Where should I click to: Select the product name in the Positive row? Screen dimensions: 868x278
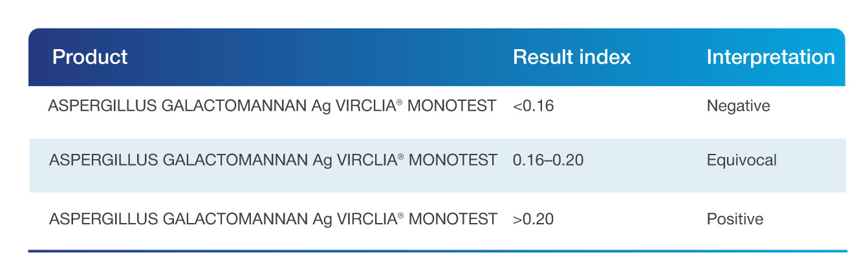click(273, 219)
